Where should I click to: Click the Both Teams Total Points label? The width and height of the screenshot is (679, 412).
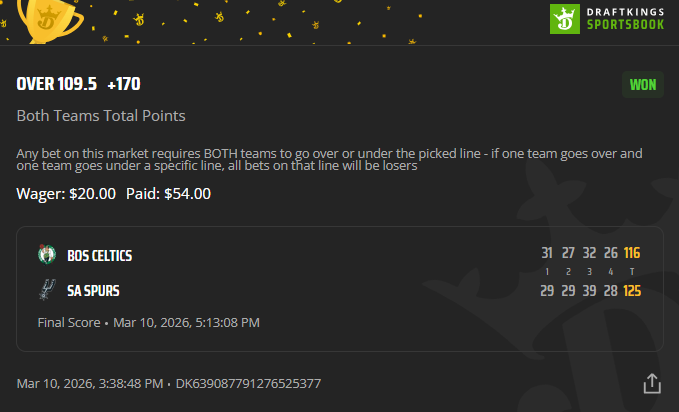[101, 116]
